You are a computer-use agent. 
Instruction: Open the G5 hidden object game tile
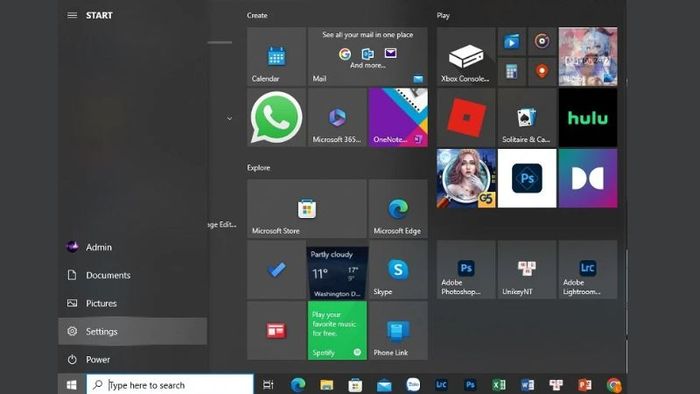coord(466,178)
